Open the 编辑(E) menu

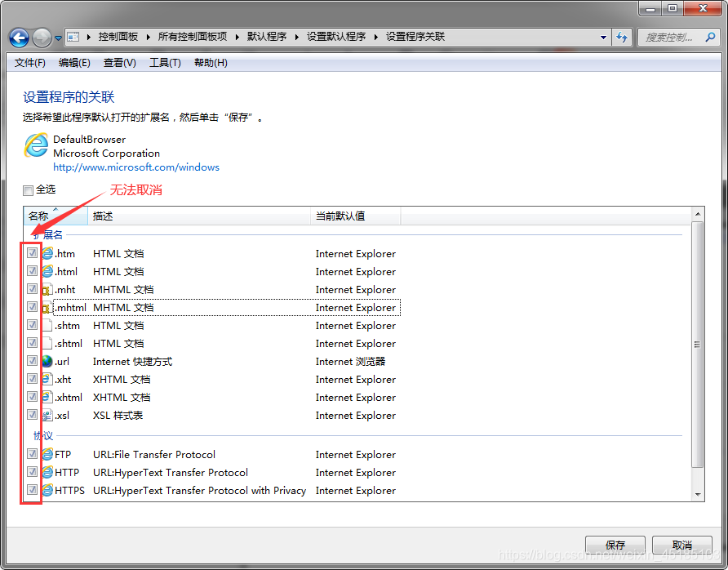(x=74, y=63)
